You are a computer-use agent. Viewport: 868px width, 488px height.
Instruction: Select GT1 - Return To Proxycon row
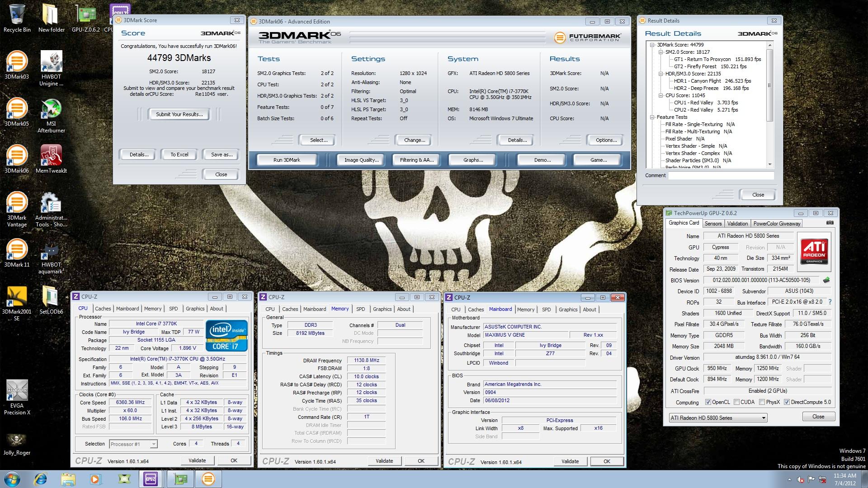(717, 59)
